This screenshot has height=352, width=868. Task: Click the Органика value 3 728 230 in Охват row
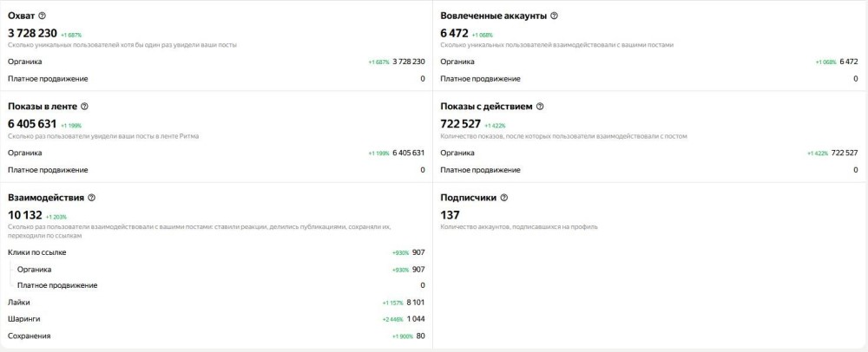(409, 62)
